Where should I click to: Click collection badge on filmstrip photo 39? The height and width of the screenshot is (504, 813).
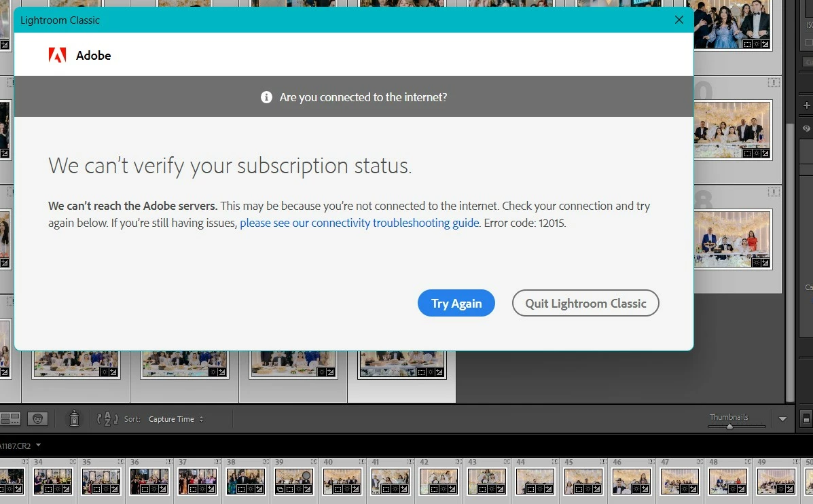click(x=280, y=489)
